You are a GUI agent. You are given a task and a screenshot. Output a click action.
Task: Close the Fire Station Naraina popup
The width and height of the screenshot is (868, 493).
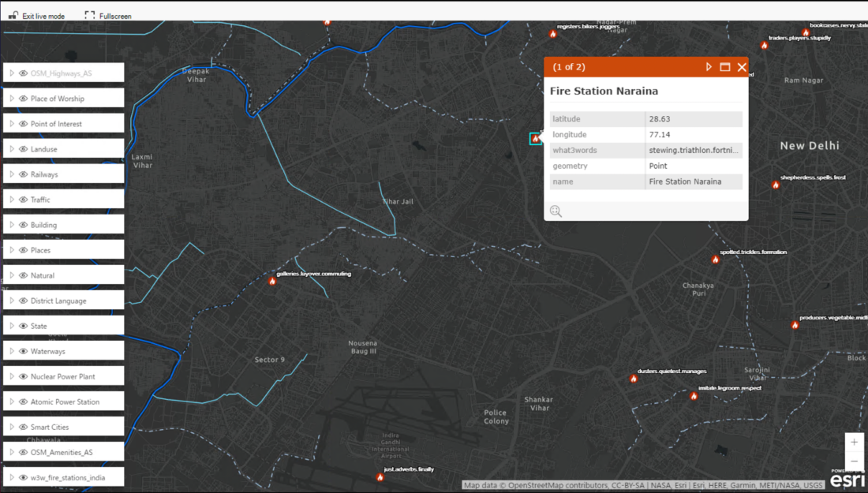coord(742,67)
